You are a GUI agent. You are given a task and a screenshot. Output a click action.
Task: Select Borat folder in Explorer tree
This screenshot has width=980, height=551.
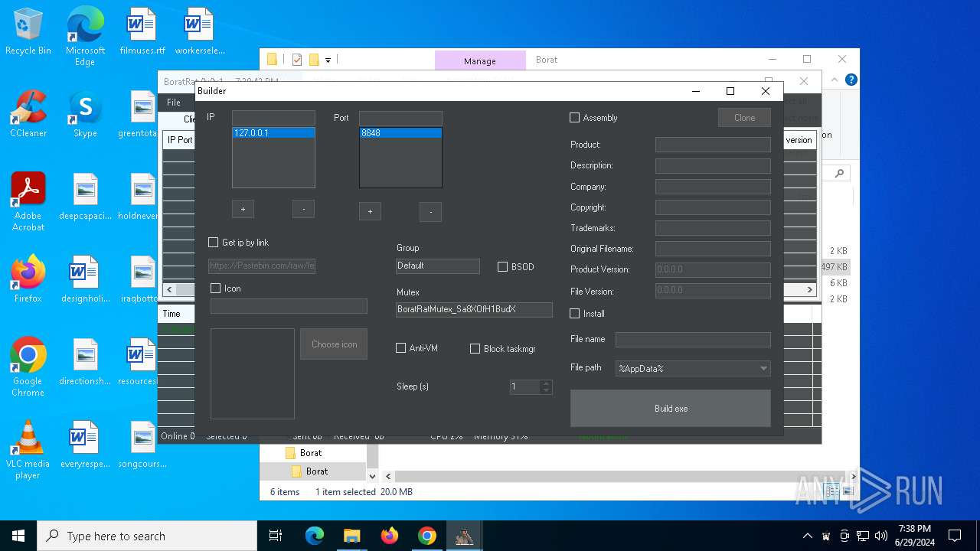[x=317, y=471]
